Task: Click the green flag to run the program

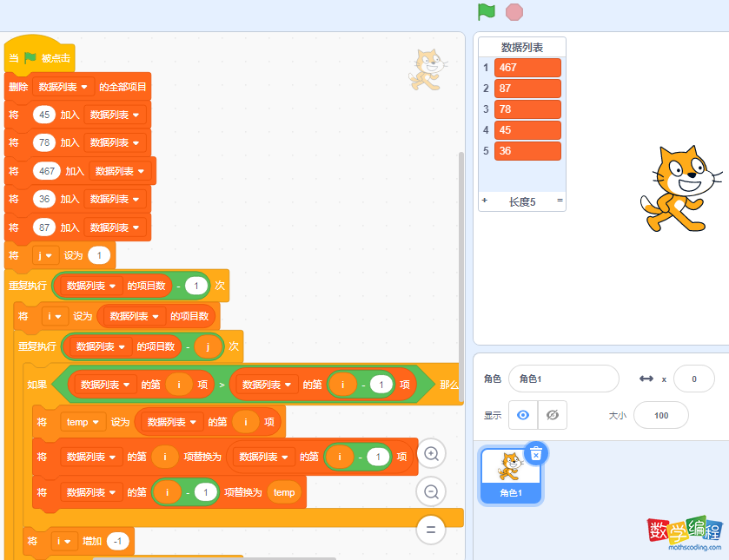Action: (x=487, y=12)
